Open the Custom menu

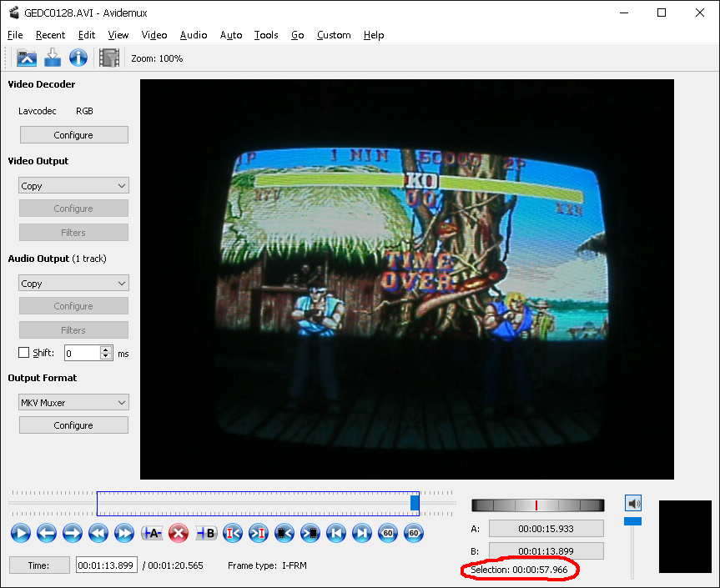coord(334,35)
